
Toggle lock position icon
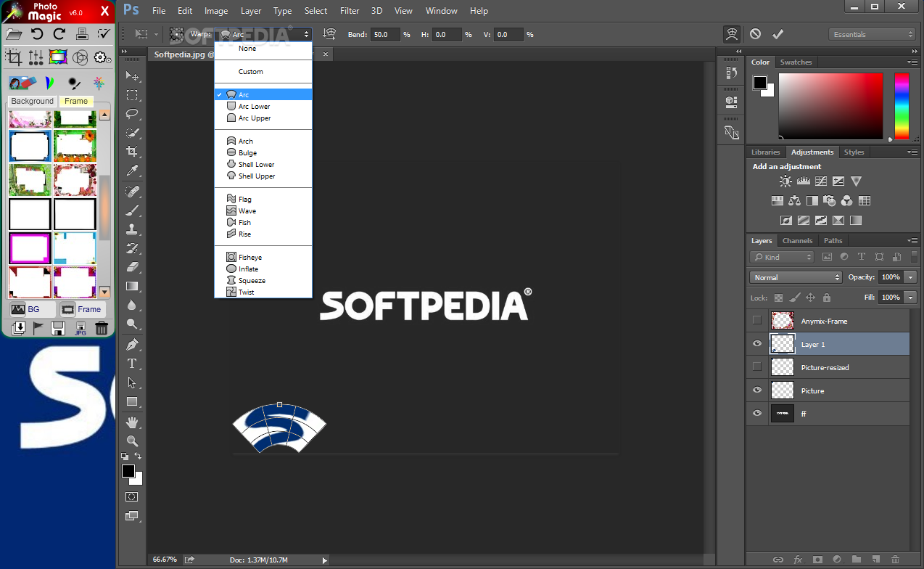tap(811, 298)
